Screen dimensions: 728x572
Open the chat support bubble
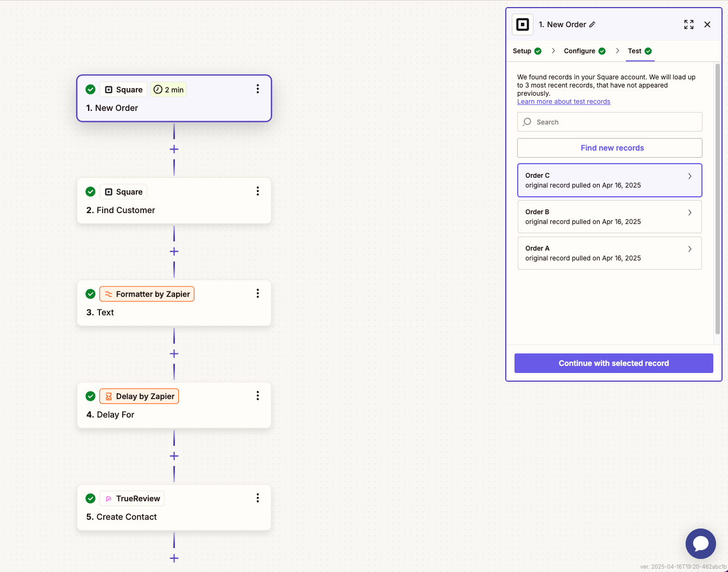pyautogui.click(x=701, y=544)
